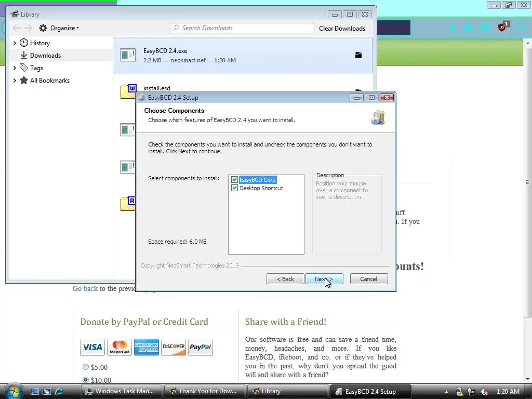Click the All Bookmarks star icon
Image resolution: width=532 pixels, height=399 pixels.
coord(24,81)
